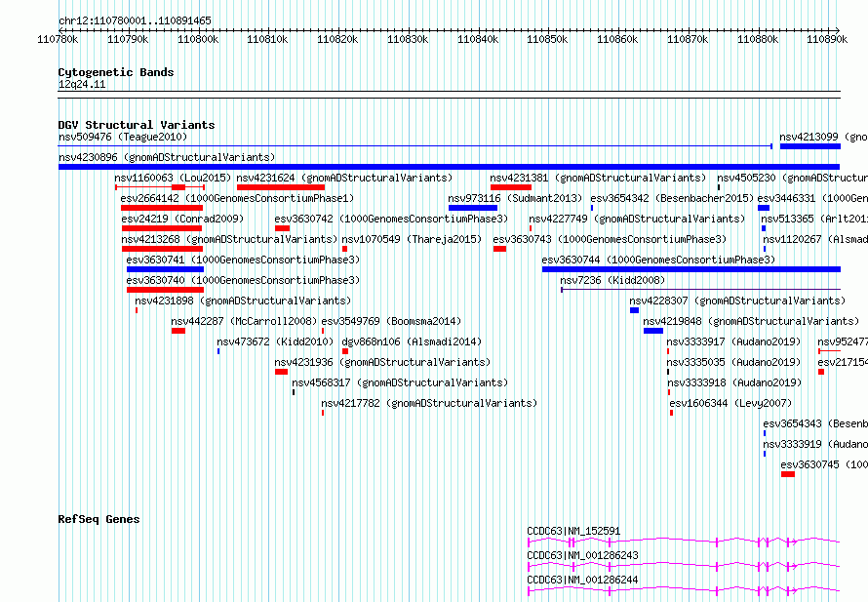Click nsv473672 (Kidd2010) label
Image resolution: width=868 pixels, height=602 pixels.
[x=275, y=341]
